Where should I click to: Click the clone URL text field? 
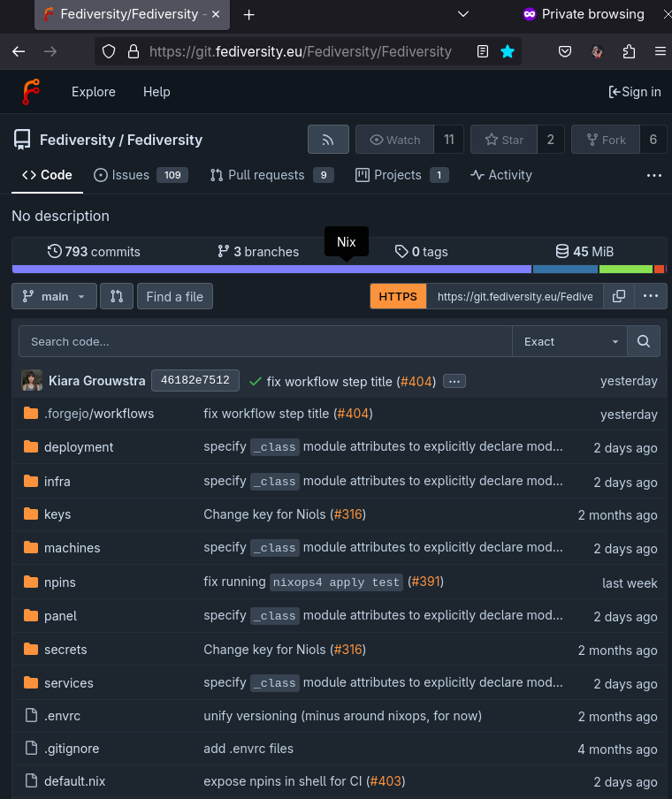pyautogui.click(x=515, y=296)
